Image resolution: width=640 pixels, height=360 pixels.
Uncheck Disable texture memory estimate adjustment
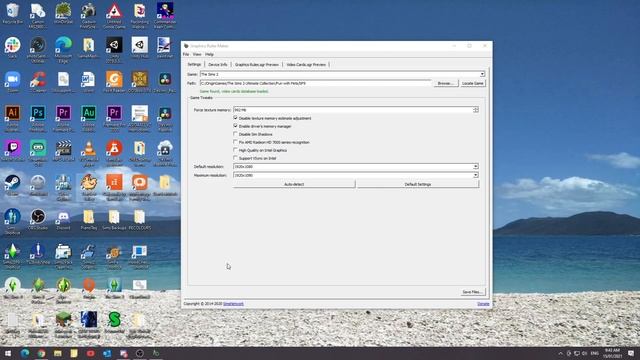236,118
